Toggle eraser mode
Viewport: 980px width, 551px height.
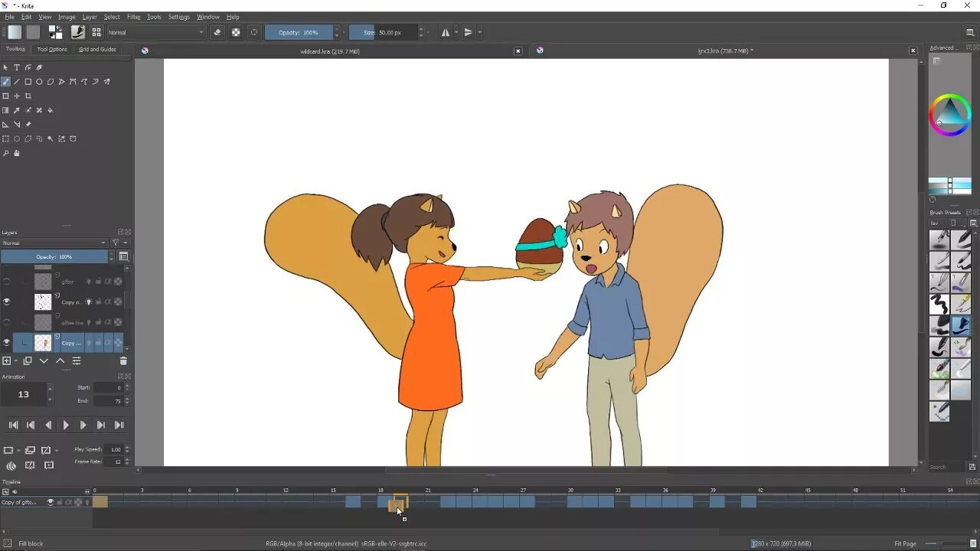point(217,32)
